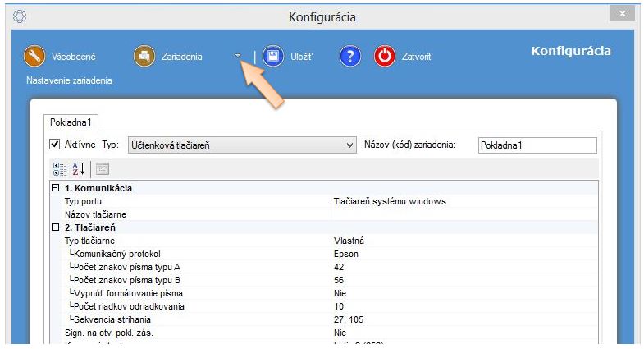Collapse the 1. Komunikácia section

[55, 188]
